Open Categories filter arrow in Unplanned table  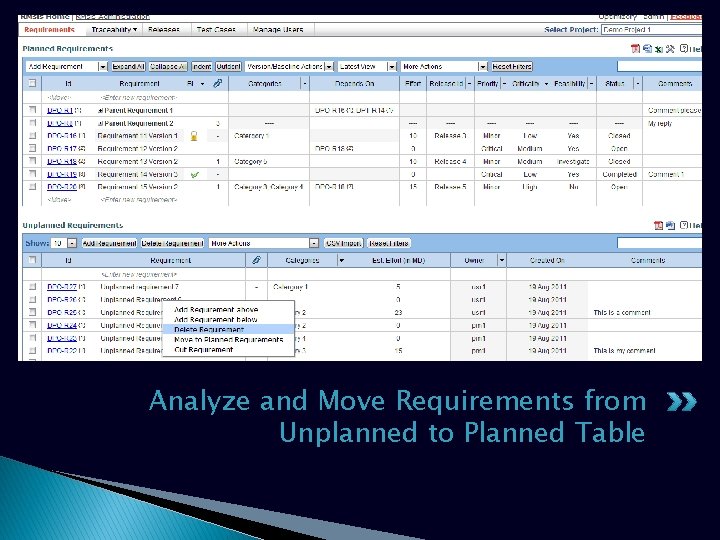(341, 260)
